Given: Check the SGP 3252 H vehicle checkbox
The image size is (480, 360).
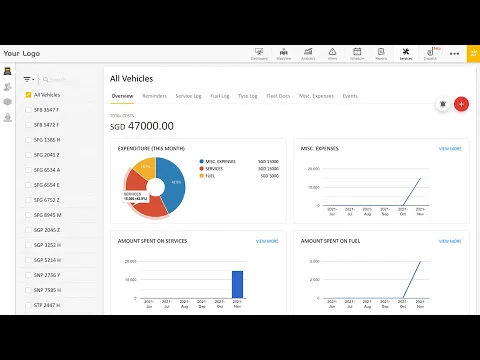Looking at the screenshot, I should point(28,245).
